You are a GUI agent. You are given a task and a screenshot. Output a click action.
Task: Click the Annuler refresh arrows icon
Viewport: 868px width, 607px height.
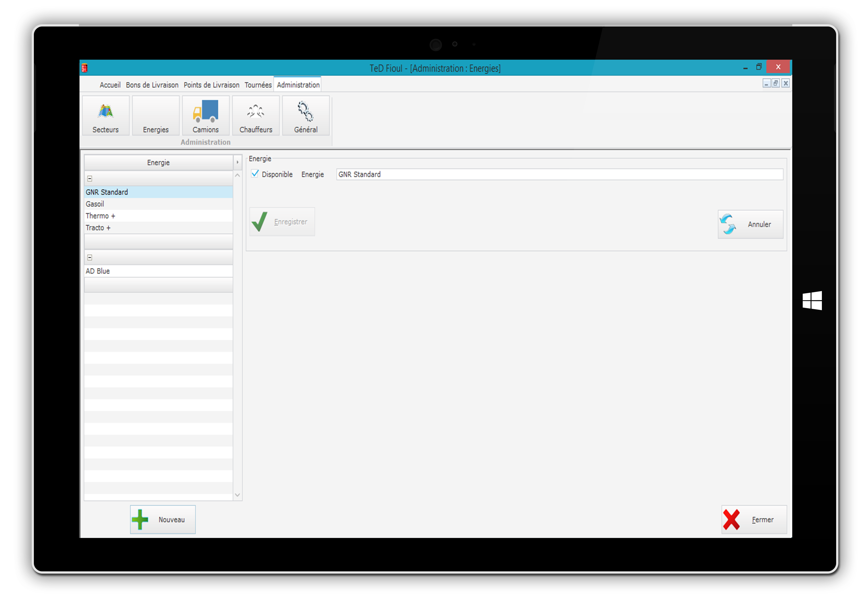click(x=728, y=224)
